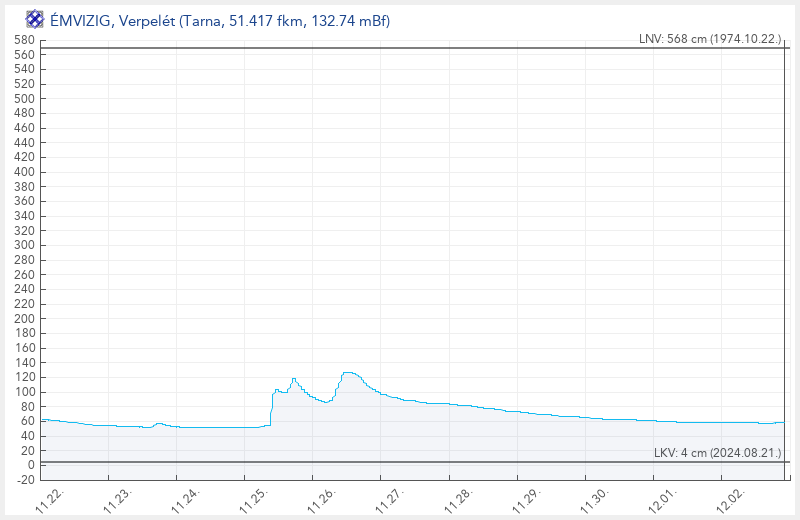Click the highest water level peak on the curve
Screen dimensions: 800x520
click(x=347, y=372)
